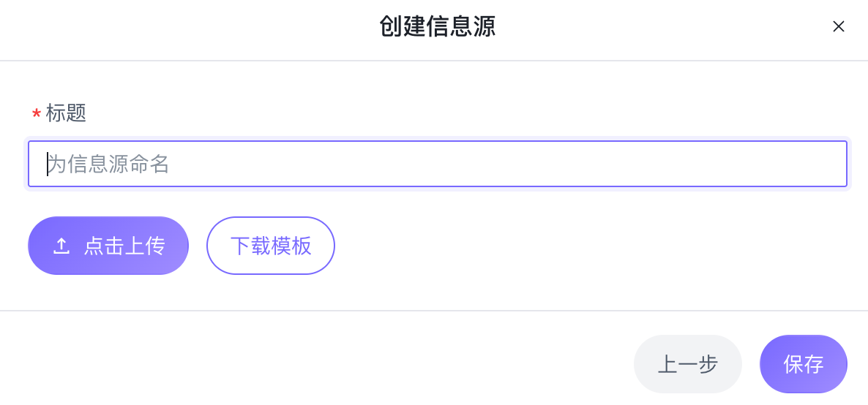Download the template via 下载模板
This screenshot has width=868, height=405.
point(271,246)
